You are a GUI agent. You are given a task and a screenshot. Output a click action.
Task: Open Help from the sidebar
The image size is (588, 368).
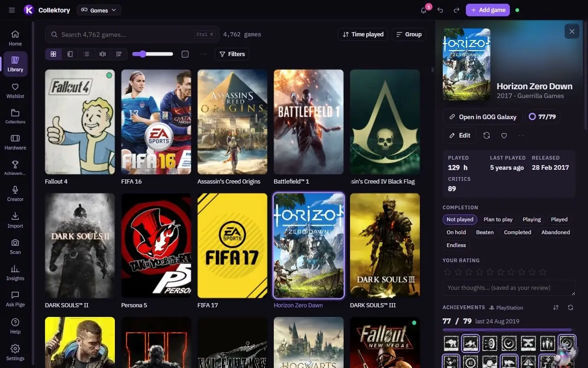[15, 326]
